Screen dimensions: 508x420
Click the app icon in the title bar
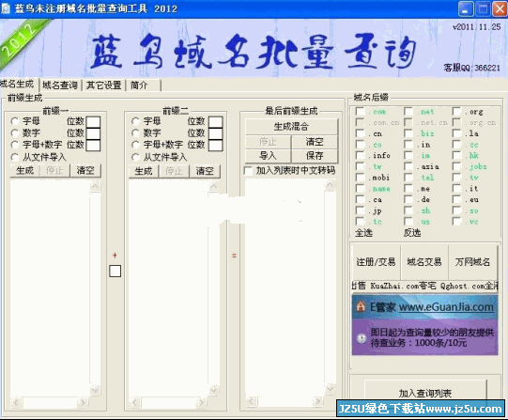6,8
